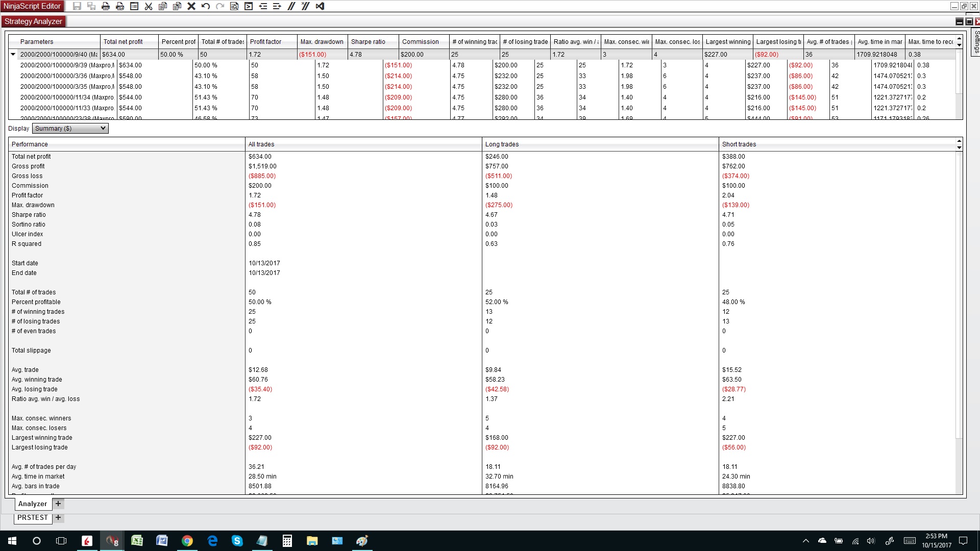This screenshot has height=551, width=980.
Task: Click the Increase indent icon
Action: point(277,7)
